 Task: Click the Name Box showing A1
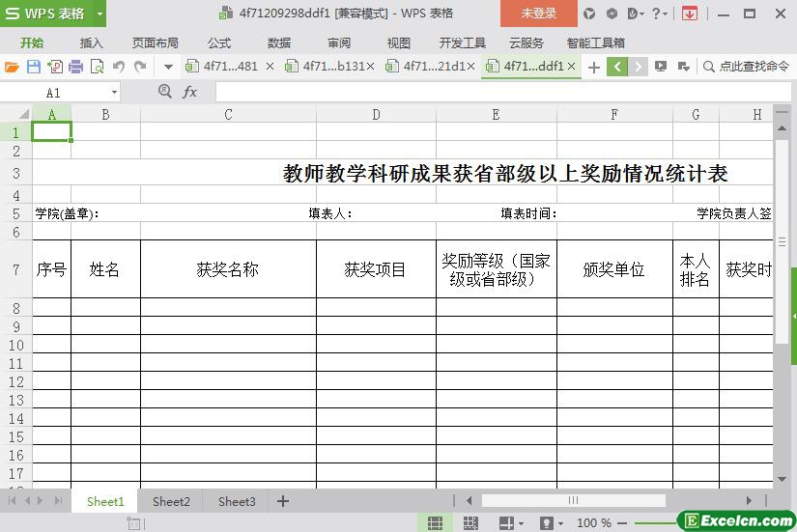[x=54, y=93]
